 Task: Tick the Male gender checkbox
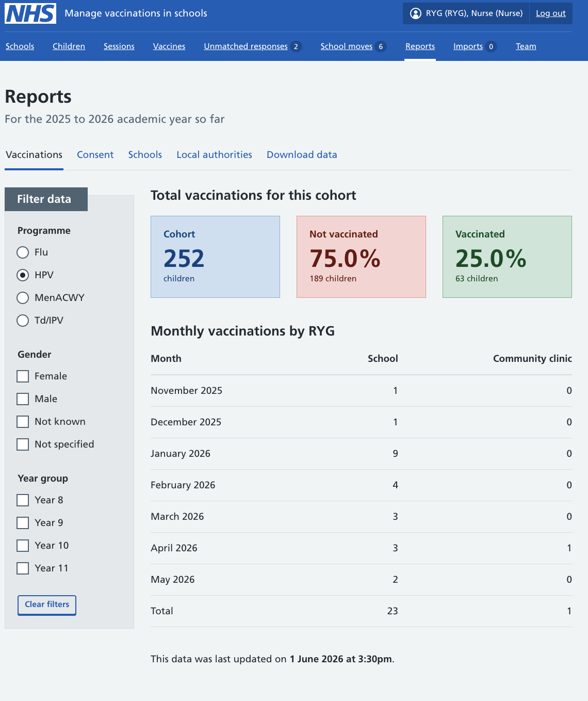point(23,399)
